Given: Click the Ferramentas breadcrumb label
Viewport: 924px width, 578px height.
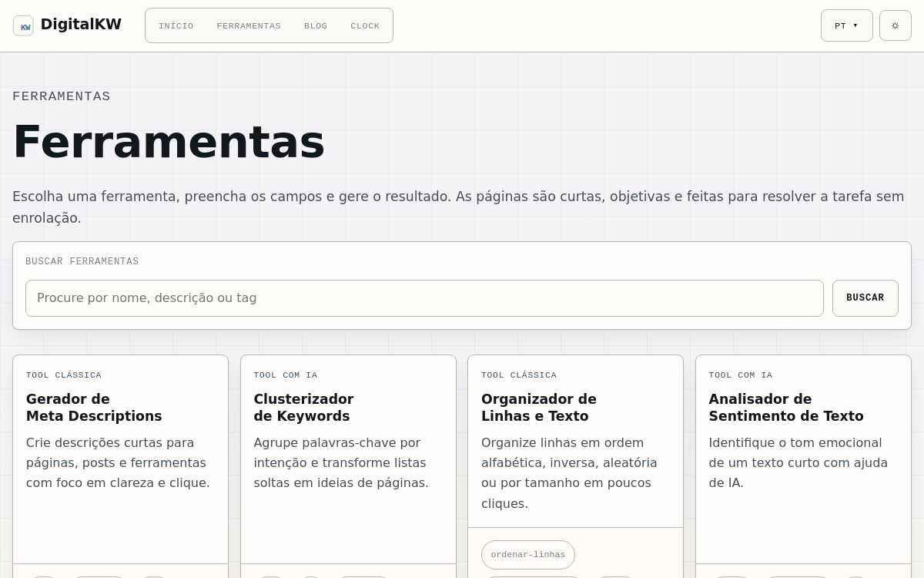Looking at the screenshot, I should [62, 96].
